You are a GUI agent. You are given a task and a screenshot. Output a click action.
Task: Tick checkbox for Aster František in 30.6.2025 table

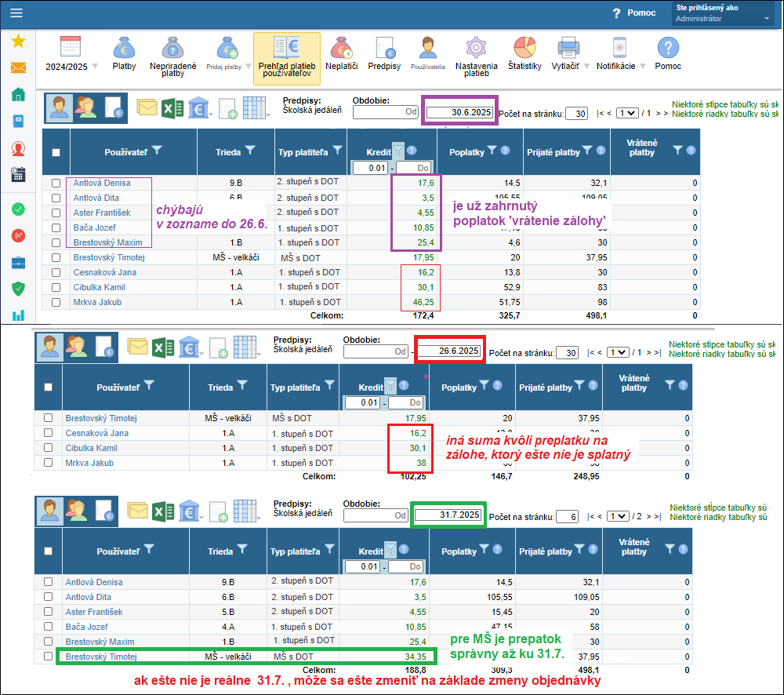pyautogui.click(x=56, y=213)
